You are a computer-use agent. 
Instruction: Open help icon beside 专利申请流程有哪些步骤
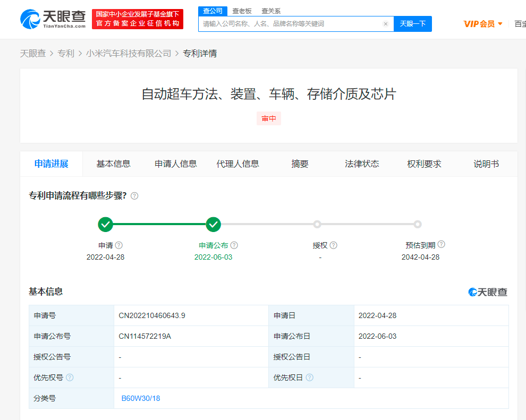pos(134,195)
